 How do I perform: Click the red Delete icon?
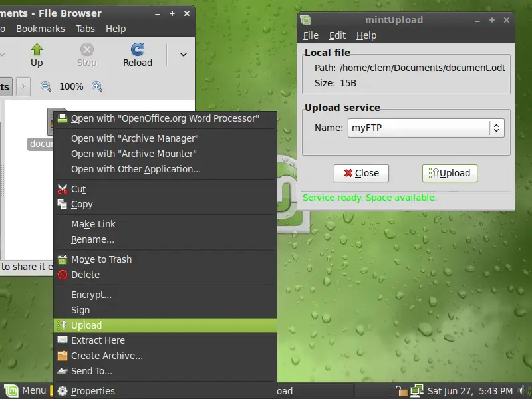click(63, 275)
